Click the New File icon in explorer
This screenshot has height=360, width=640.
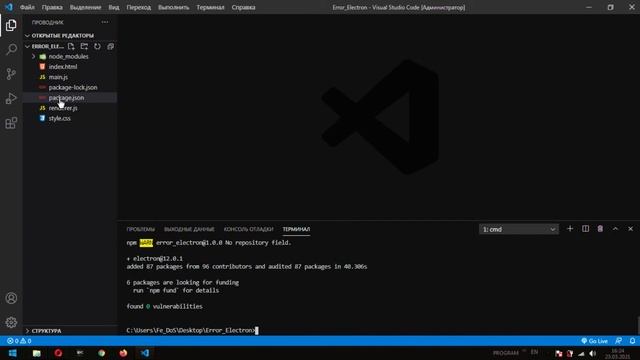pos(71,47)
